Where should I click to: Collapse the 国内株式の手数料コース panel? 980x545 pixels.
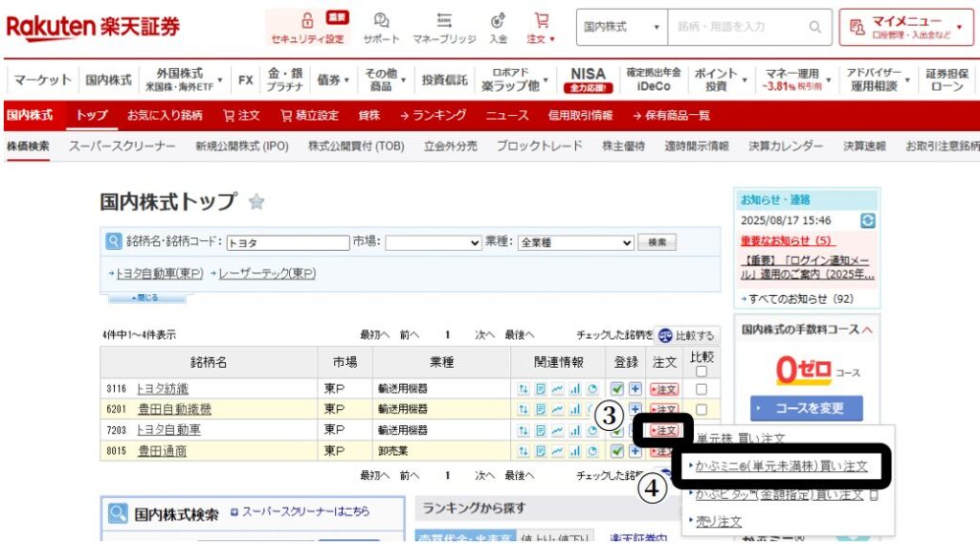click(x=867, y=329)
